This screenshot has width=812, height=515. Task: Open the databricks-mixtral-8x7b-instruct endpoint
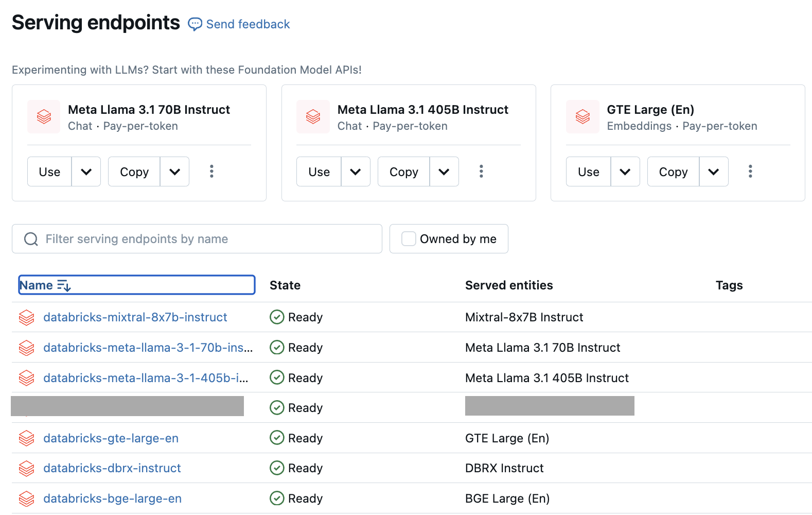tap(135, 317)
